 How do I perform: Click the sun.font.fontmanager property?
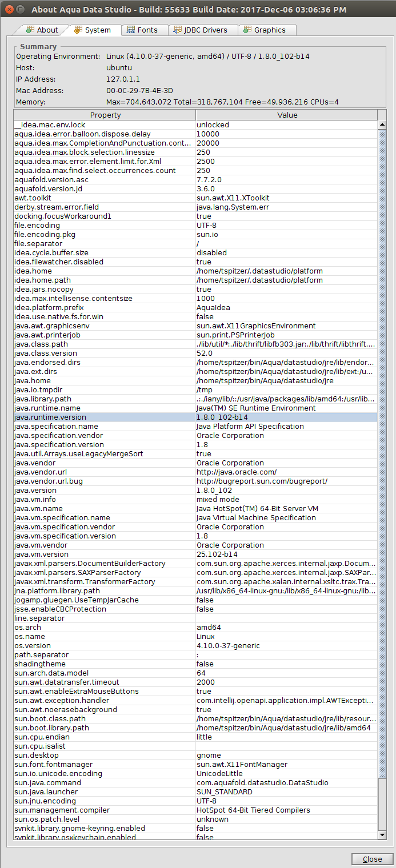click(x=195, y=764)
